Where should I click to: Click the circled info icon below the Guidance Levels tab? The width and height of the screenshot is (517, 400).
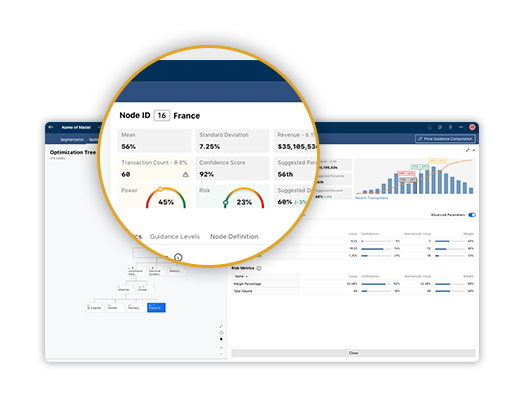point(178,257)
